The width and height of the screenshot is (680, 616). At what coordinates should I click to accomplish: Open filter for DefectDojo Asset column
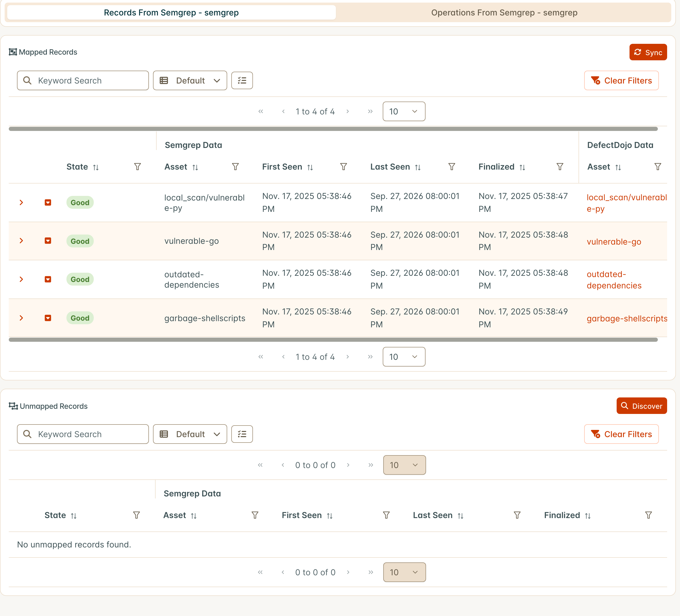[658, 167]
